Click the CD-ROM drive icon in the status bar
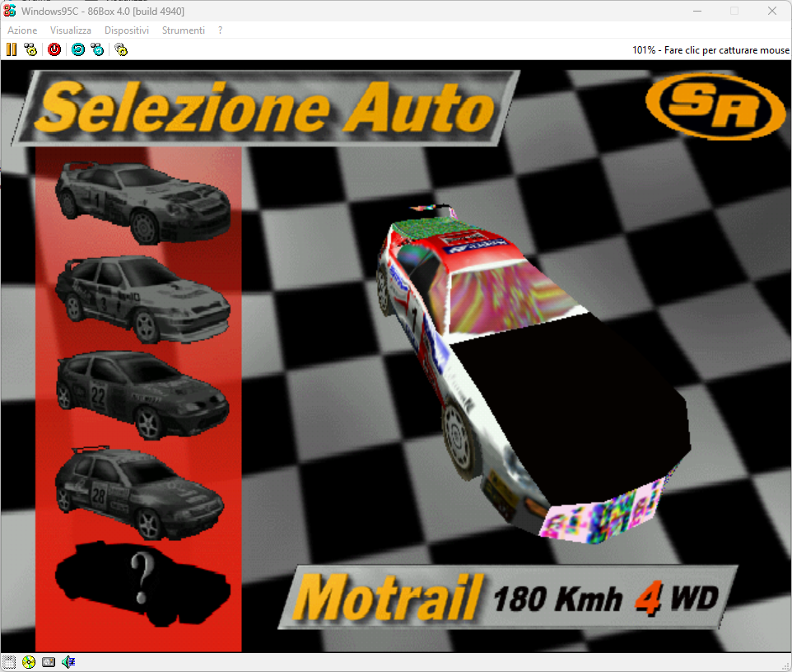Screen dimensions: 792x672 pos(28,662)
